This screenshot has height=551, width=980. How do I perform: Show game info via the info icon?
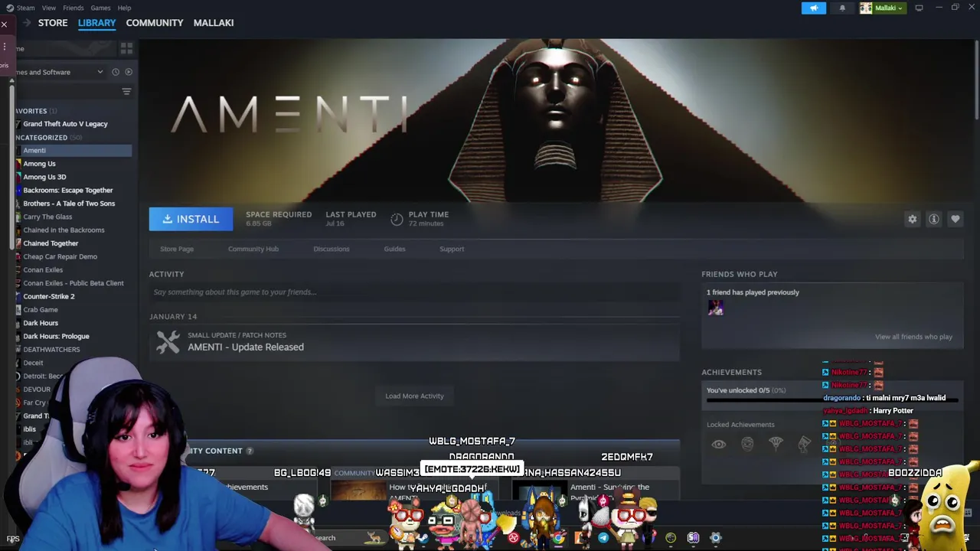point(933,220)
